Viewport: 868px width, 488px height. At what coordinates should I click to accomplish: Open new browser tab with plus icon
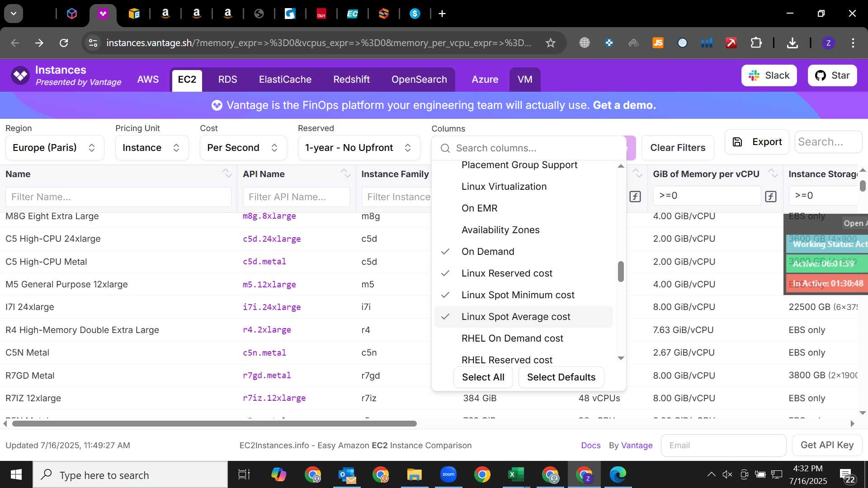[442, 14]
